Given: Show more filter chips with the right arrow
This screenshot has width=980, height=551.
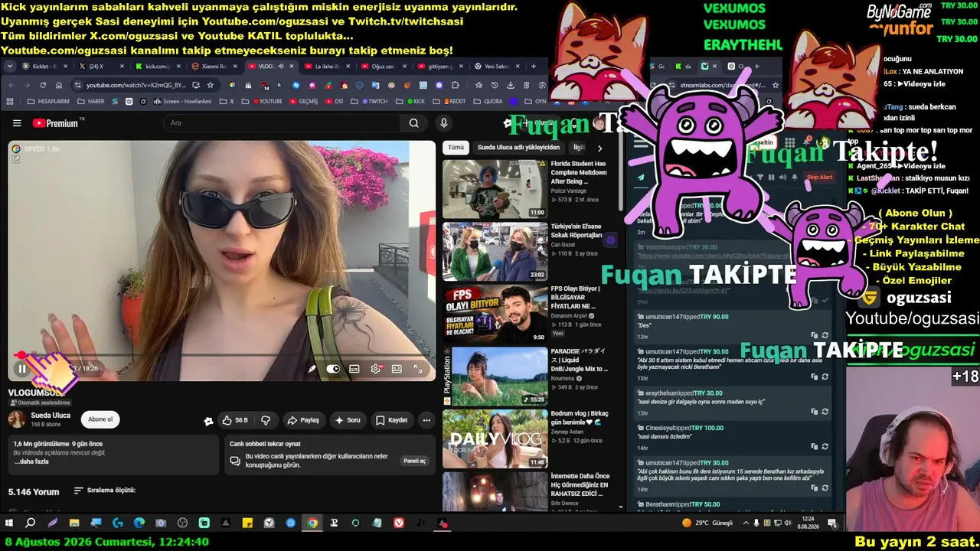Looking at the screenshot, I should tap(599, 148).
